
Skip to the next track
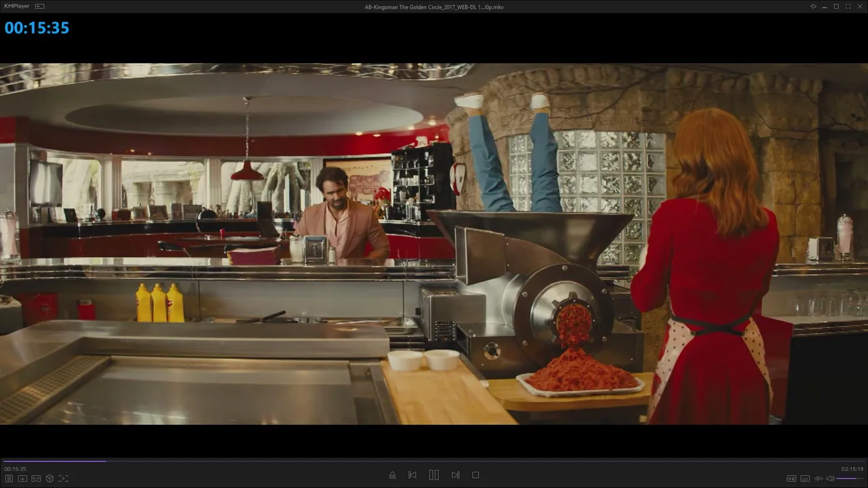pyautogui.click(x=456, y=475)
